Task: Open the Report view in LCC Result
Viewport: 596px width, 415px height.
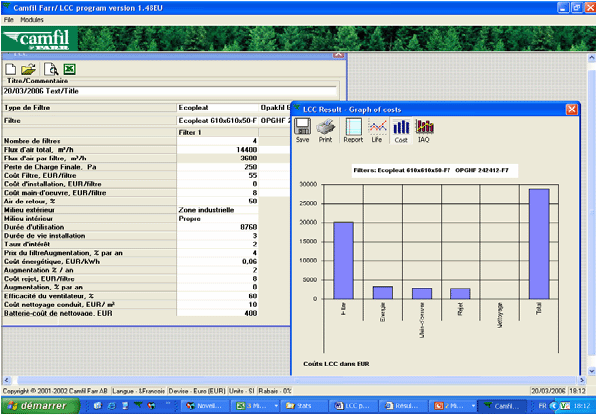Action: click(353, 130)
